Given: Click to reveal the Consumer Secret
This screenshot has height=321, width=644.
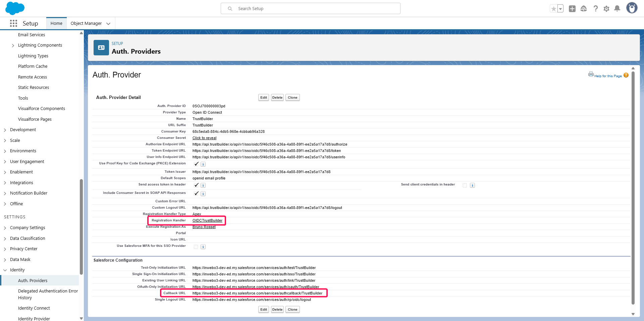Looking at the screenshot, I should tap(204, 138).
